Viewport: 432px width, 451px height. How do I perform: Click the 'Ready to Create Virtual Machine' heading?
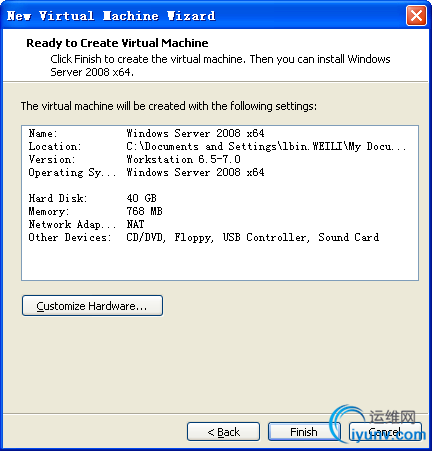[117, 43]
